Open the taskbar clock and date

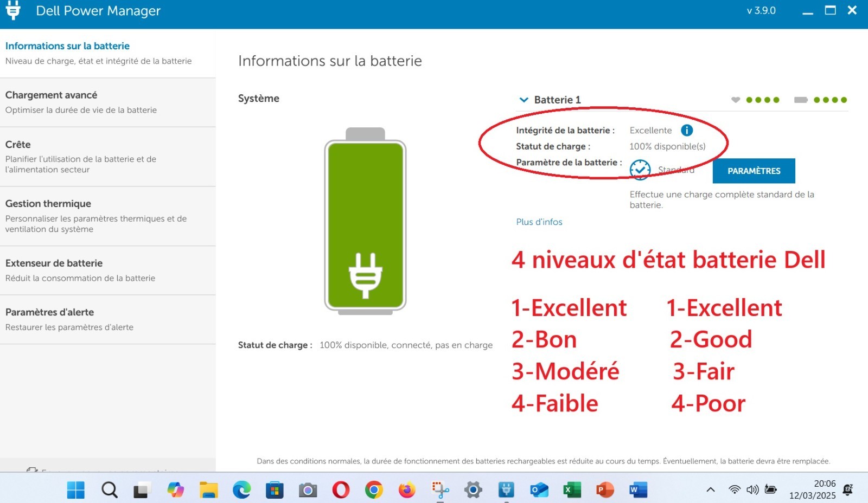[812, 489]
